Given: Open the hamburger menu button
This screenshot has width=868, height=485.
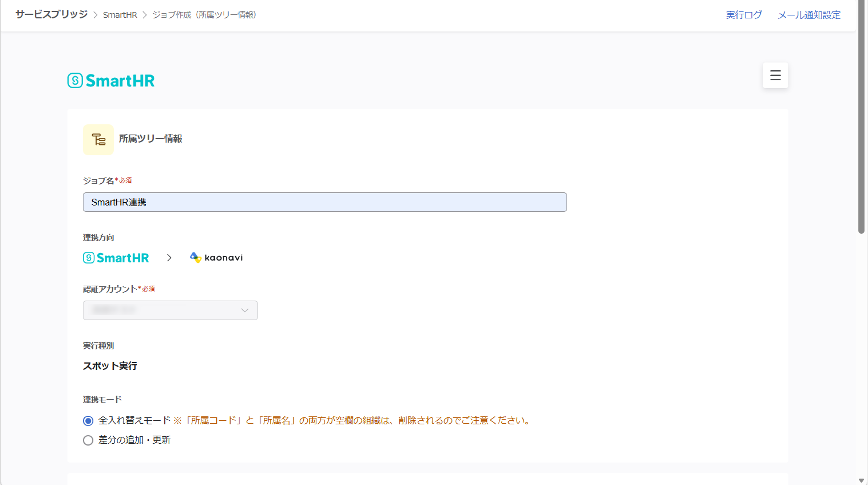Looking at the screenshot, I should [775, 75].
